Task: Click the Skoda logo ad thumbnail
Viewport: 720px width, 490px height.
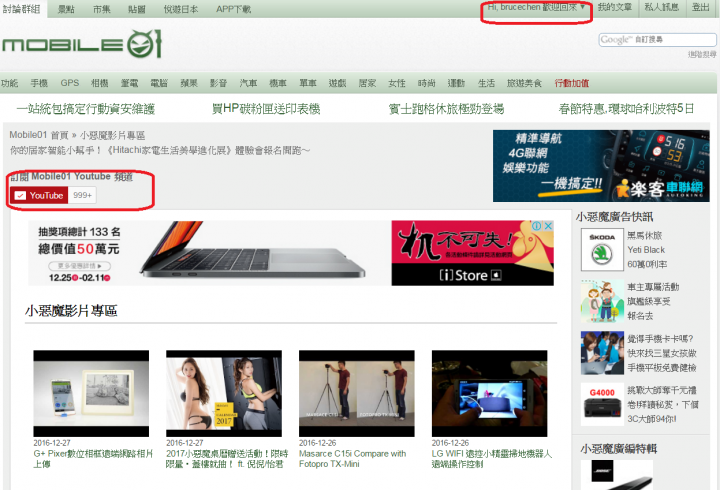Action: pos(602,250)
